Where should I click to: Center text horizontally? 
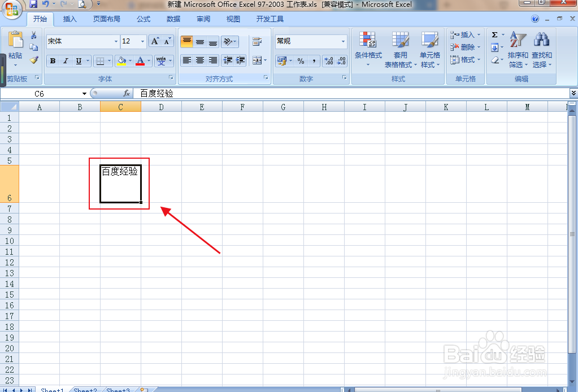[200, 60]
